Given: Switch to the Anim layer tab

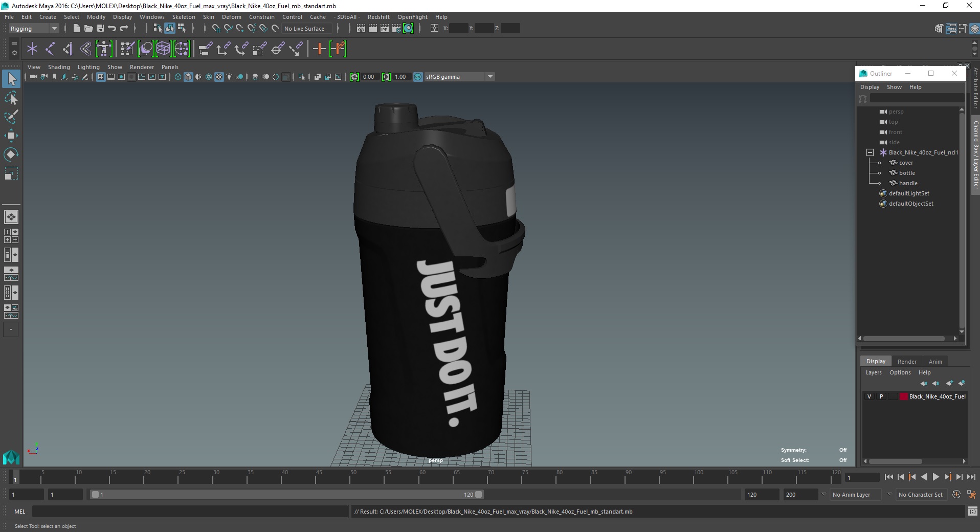Looking at the screenshot, I should tap(935, 362).
